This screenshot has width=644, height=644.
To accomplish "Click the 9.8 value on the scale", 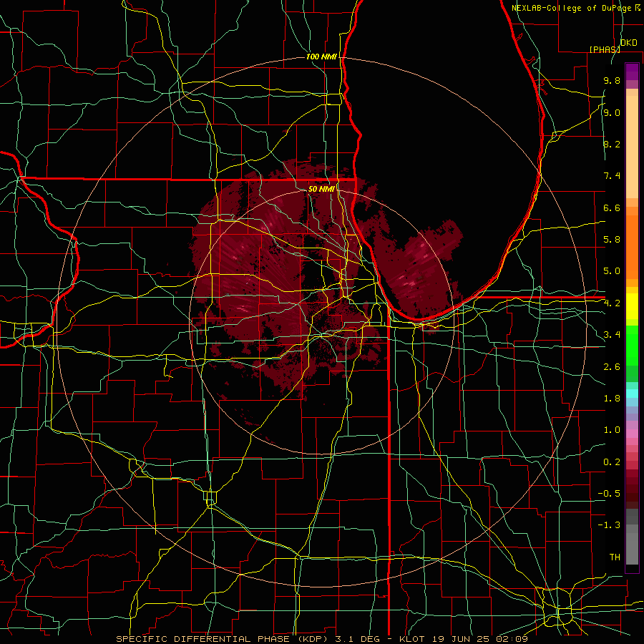I will (x=612, y=80).
